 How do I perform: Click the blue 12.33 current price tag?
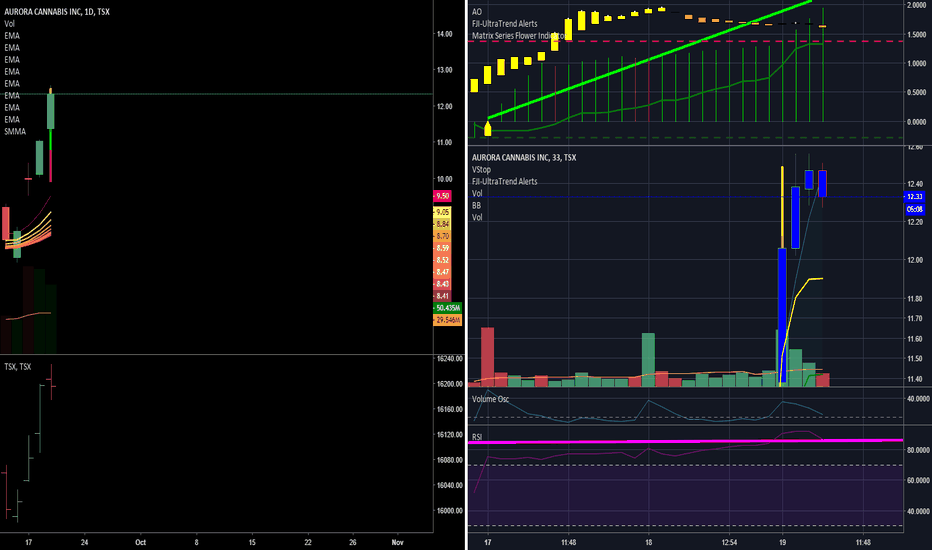coord(914,197)
